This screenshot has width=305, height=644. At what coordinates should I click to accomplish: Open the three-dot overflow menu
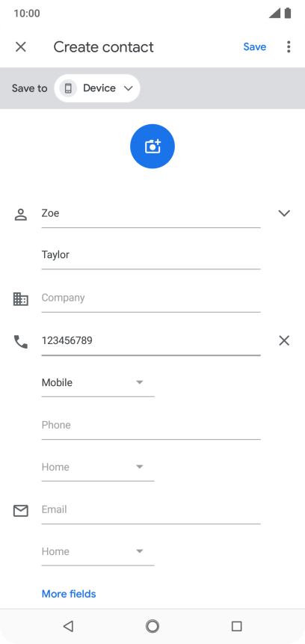tap(289, 47)
